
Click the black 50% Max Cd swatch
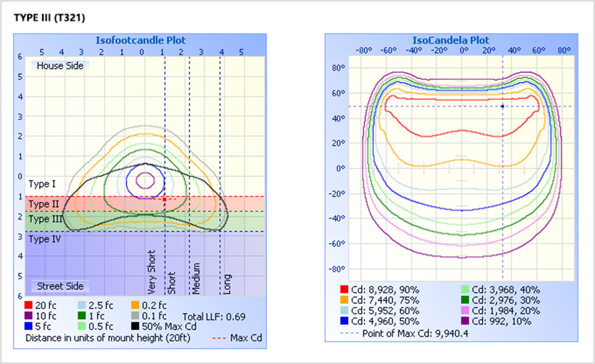(x=135, y=326)
